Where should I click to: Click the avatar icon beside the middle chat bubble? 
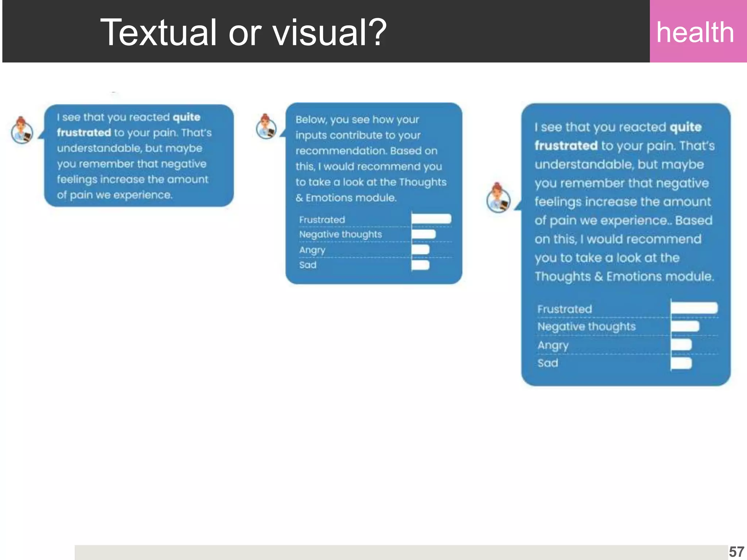[x=266, y=127]
